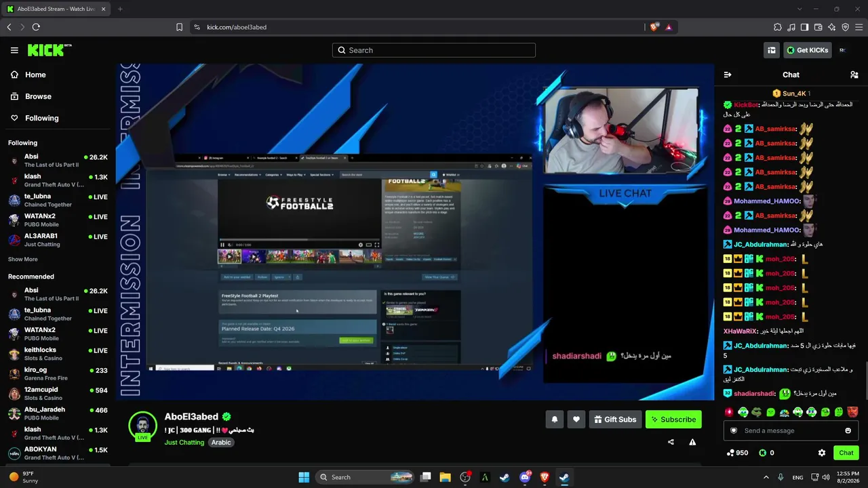Open the browser Extensions puzzle icon
This screenshot has width=868, height=488.
click(x=778, y=27)
